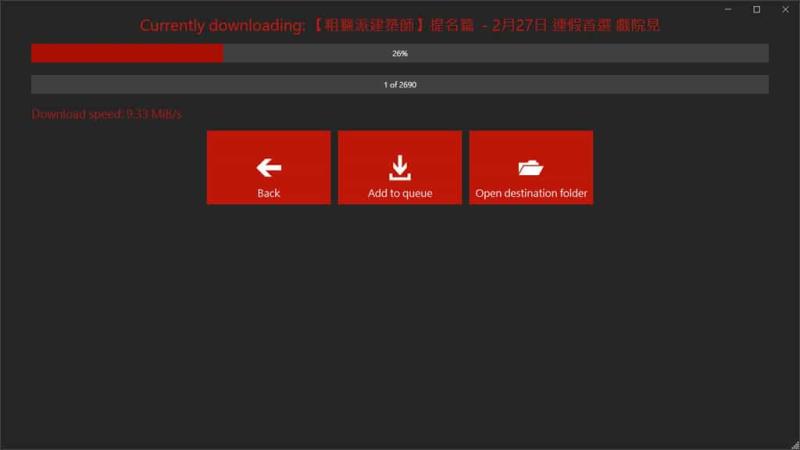Click the 1 of 2690 progress bar
This screenshot has height=450, width=800.
399,85
